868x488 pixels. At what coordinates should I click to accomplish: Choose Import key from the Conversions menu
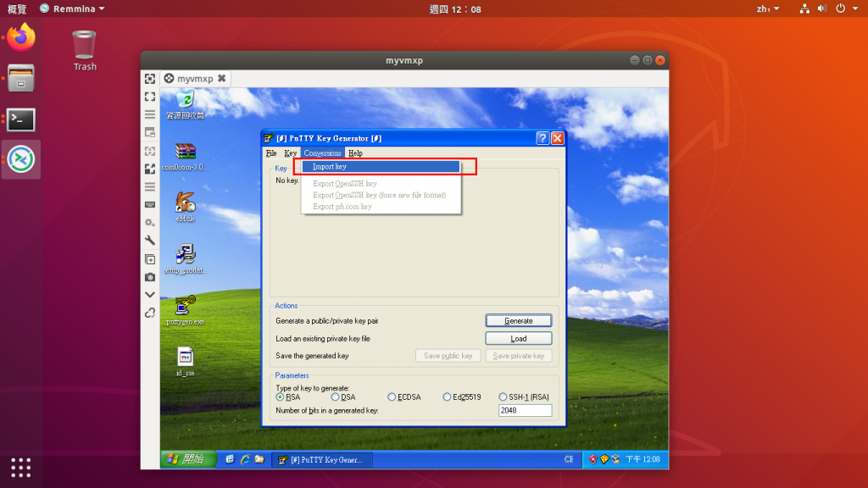[x=381, y=167]
